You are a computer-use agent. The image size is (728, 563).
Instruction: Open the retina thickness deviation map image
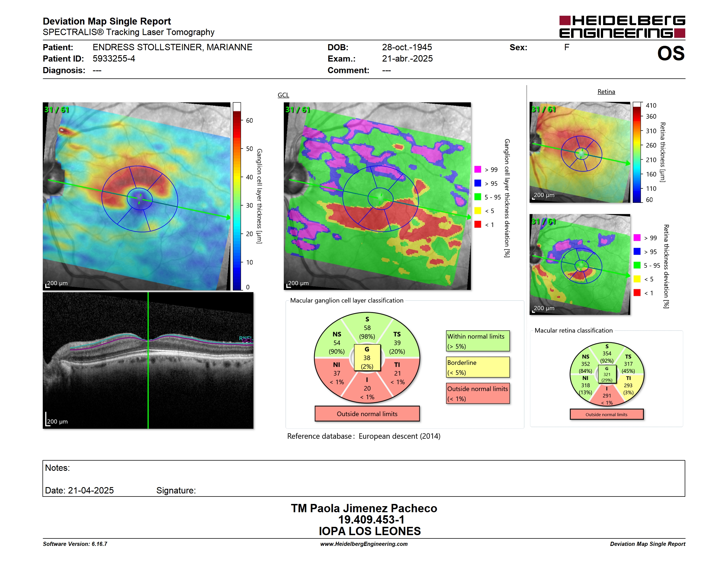click(580, 264)
